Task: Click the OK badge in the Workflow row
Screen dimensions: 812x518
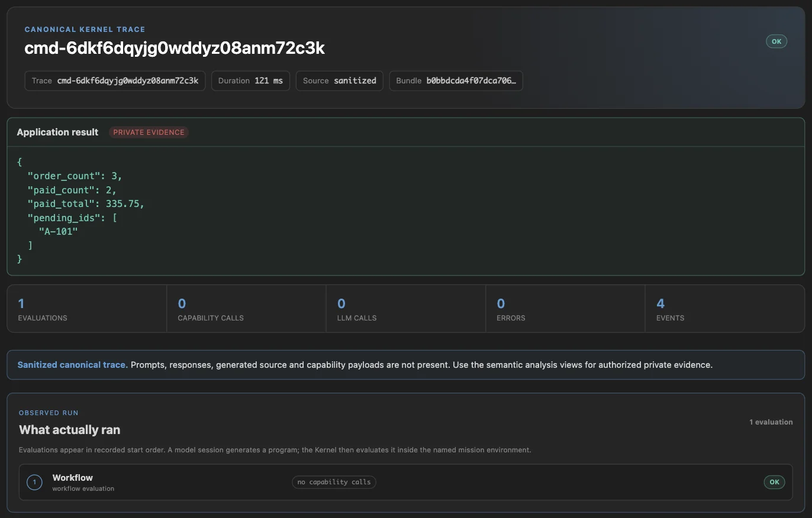Action: [x=774, y=482]
